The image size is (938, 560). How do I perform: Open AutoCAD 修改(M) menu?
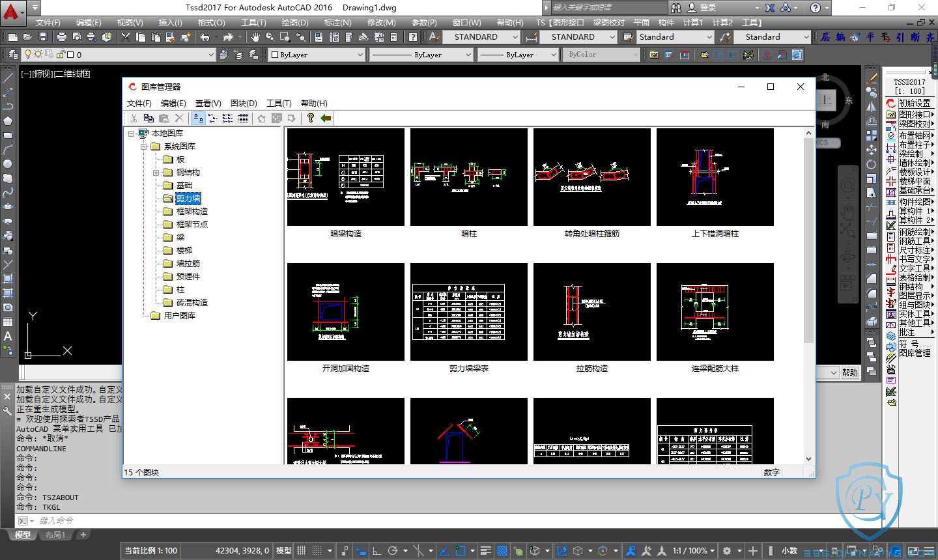coord(381,22)
